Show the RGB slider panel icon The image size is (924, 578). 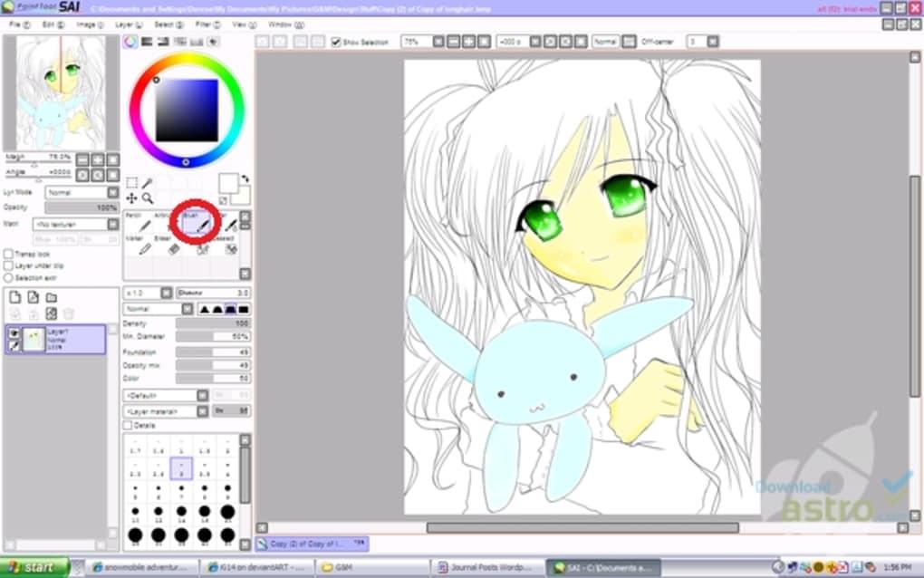(x=147, y=42)
